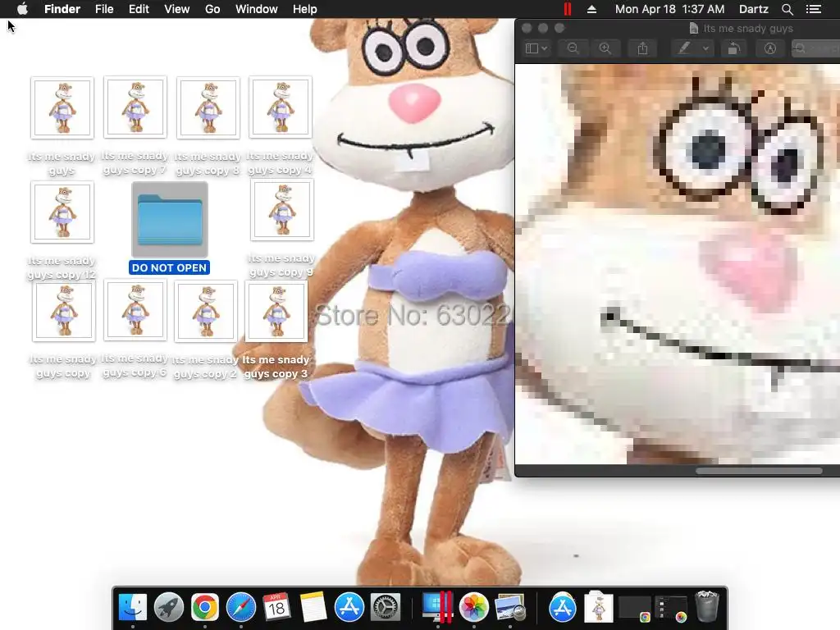The height and width of the screenshot is (630, 840).
Task: Zoom in using Preview's magnifier plus icon
Action: coord(605,48)
